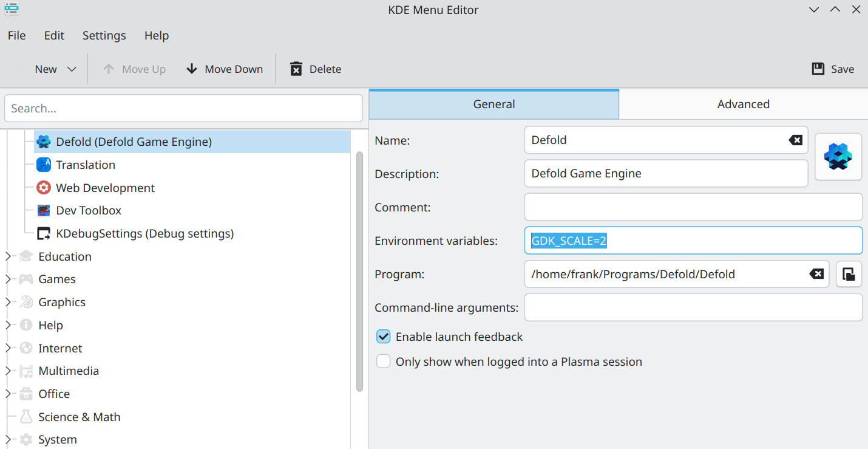Expand the Games category
868x449 pixels.
tap(8, 279)
